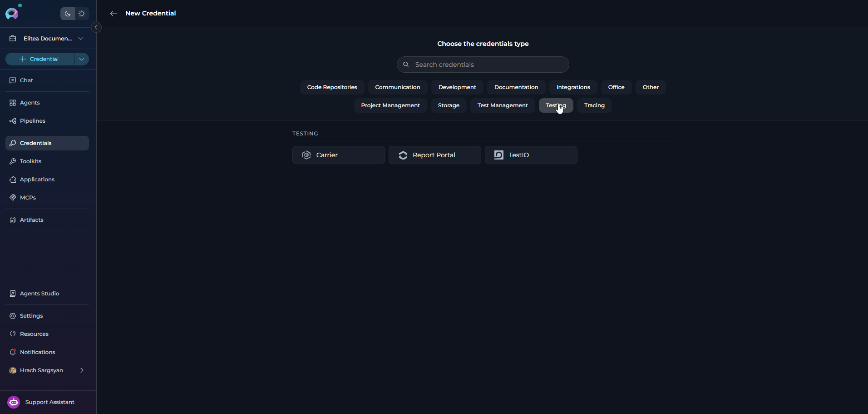Open MCPs in the sidebar
Viewport: 868px width, 414px height.
click(47, 198)
